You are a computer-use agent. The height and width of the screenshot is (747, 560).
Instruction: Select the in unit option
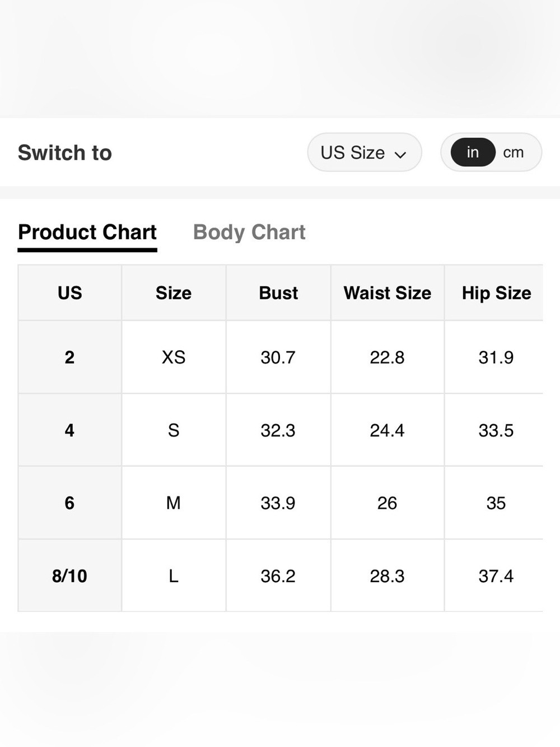click(x=473, y=152)
